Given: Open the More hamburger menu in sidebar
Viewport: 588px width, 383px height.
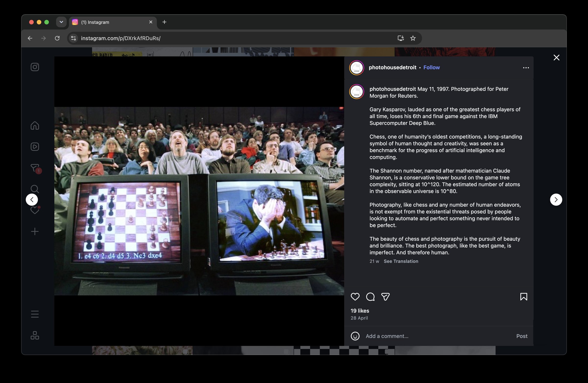Looking at the screenshot, I should point(35,314).
